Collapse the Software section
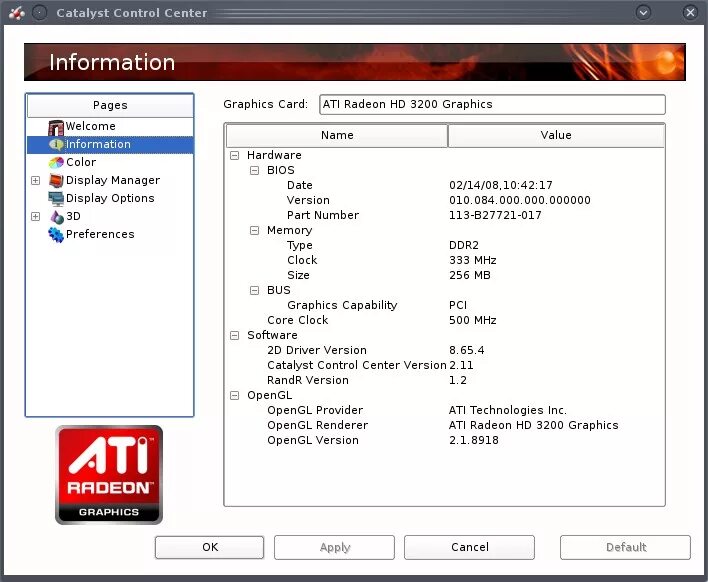The image size is (708, 582). [234, 335]
